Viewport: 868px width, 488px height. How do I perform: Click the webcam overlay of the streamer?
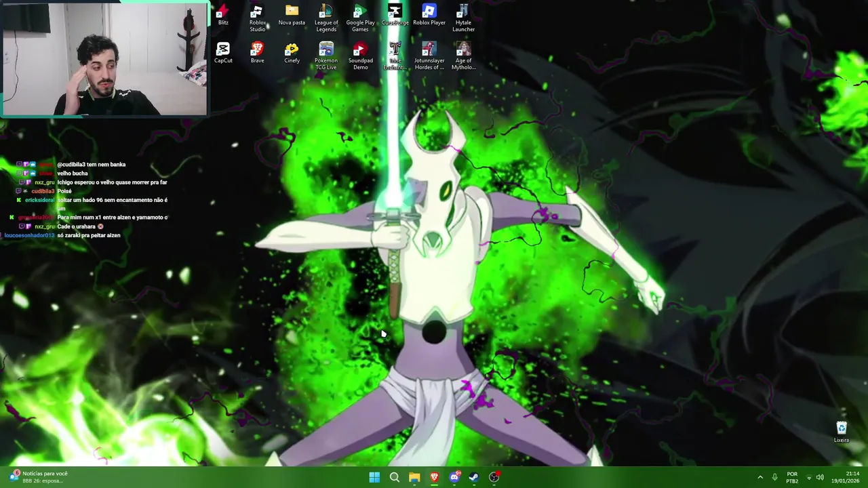(105, 59)
